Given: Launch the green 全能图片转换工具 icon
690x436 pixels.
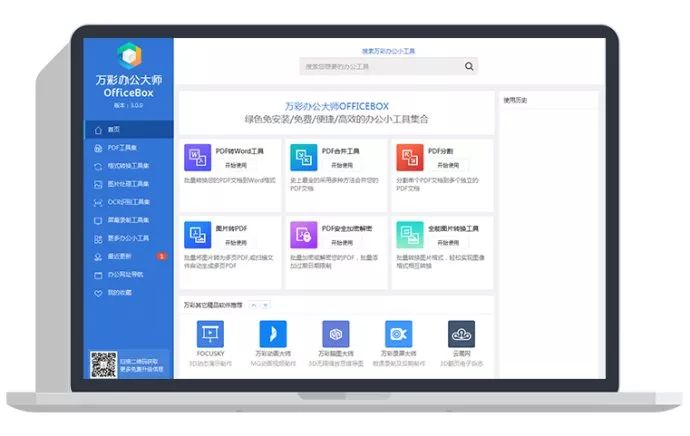Looking at the screenshot, I should [410, 235].
